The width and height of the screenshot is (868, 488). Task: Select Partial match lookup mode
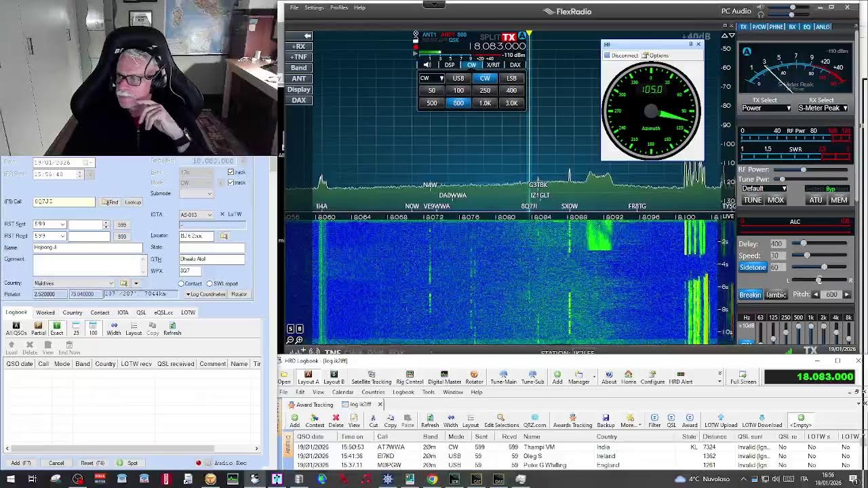[39, 329]
